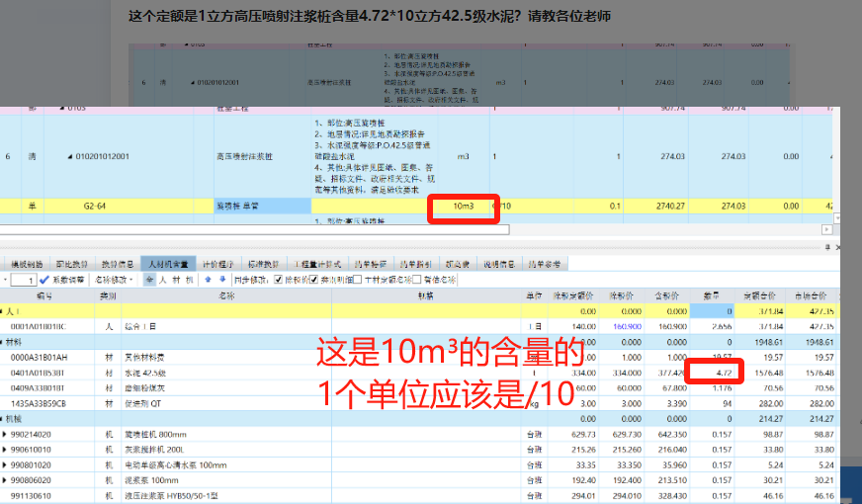Expand machine row 990610010
The image size is (862, 504).
pyautogui.click(x=4, y=450)
